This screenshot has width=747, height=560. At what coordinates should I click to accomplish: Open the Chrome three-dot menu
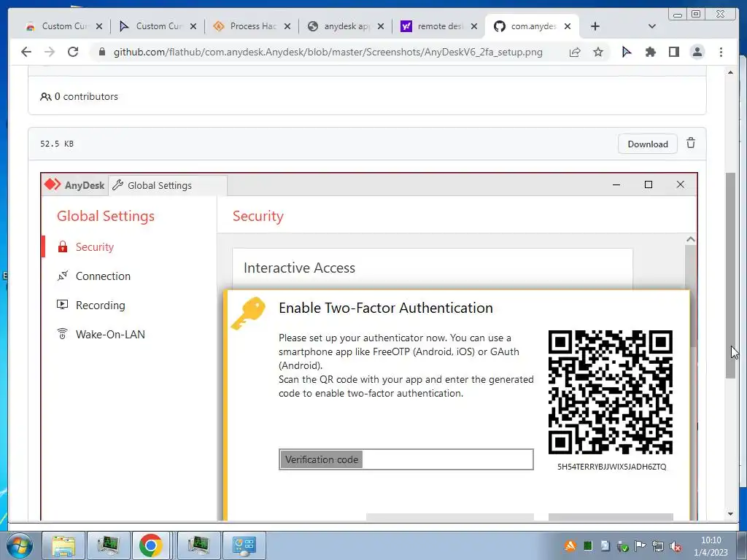click(721, 52)
